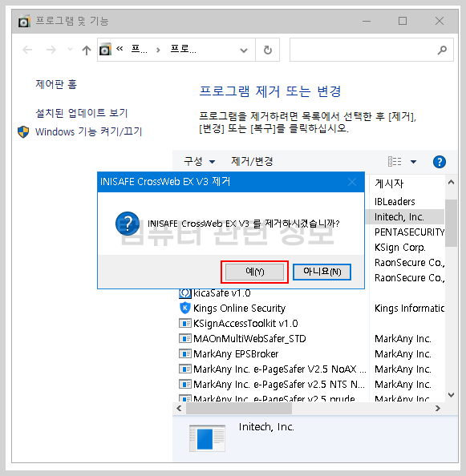
Task: Open 설치된 업데이트 보기 link
Action: [82, 113]
